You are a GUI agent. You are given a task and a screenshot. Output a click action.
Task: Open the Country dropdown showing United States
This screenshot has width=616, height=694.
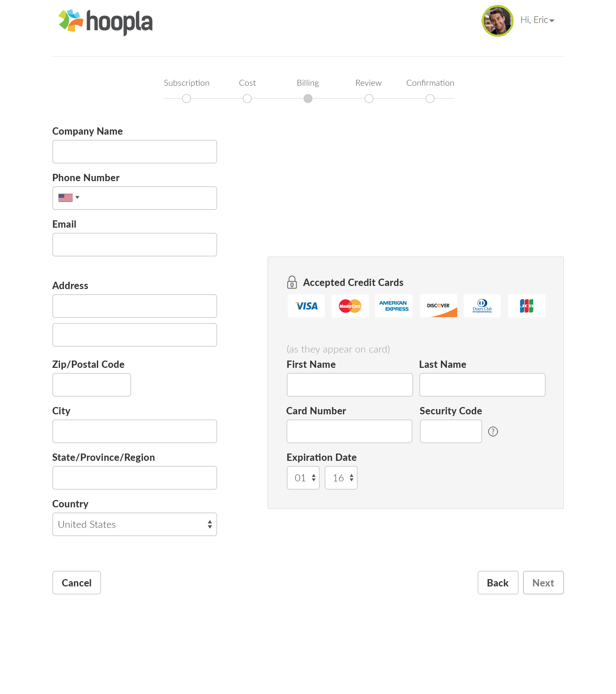[x=135, y=524]
